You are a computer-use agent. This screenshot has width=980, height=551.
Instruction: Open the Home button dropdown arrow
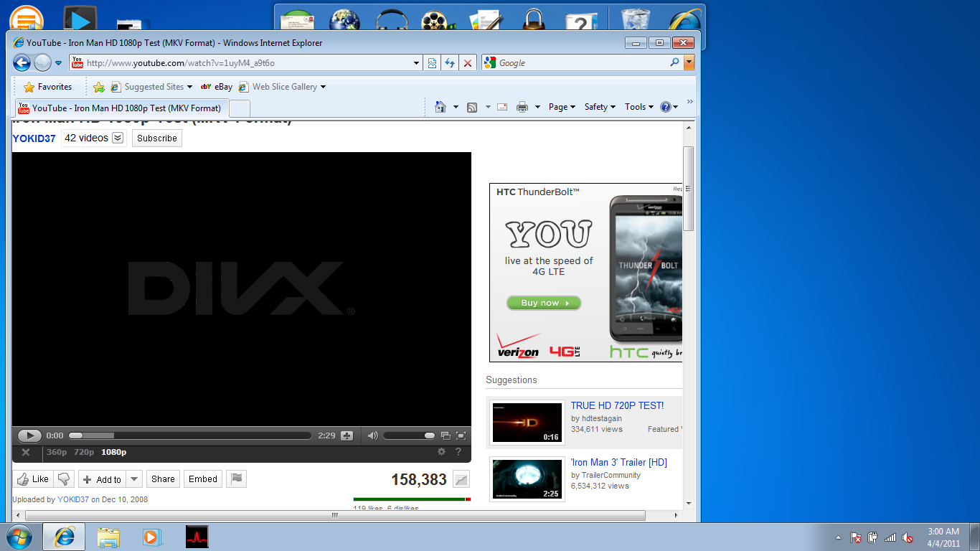tap(456, 107)
